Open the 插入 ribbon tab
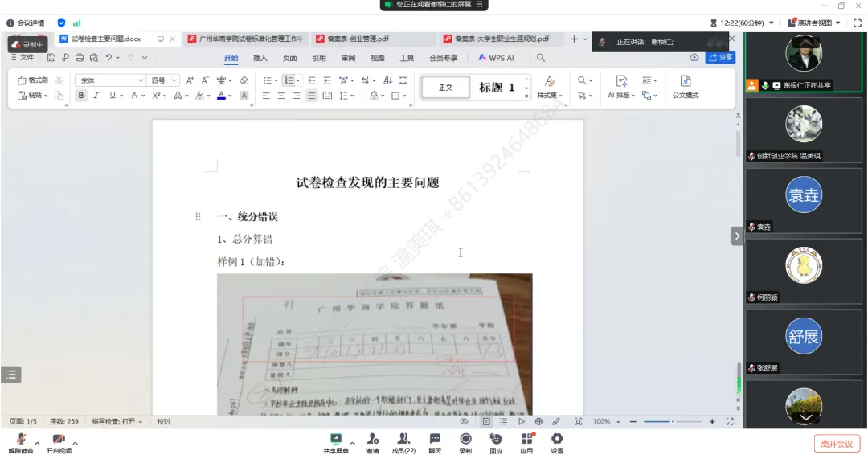868x459 pixels. click(x=260, y=58)
